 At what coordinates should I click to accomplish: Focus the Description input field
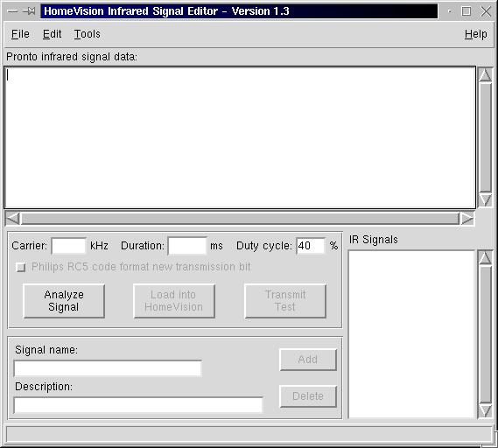(138, 405)
